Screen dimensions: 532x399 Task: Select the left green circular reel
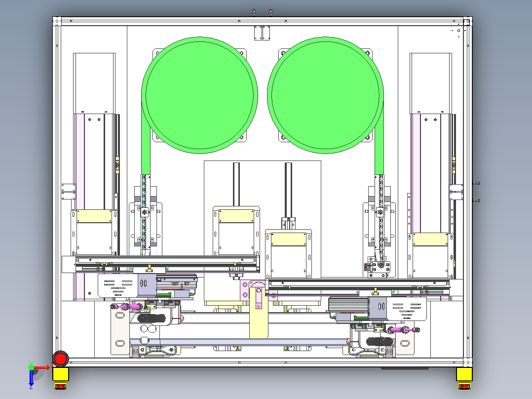(199, 95)
